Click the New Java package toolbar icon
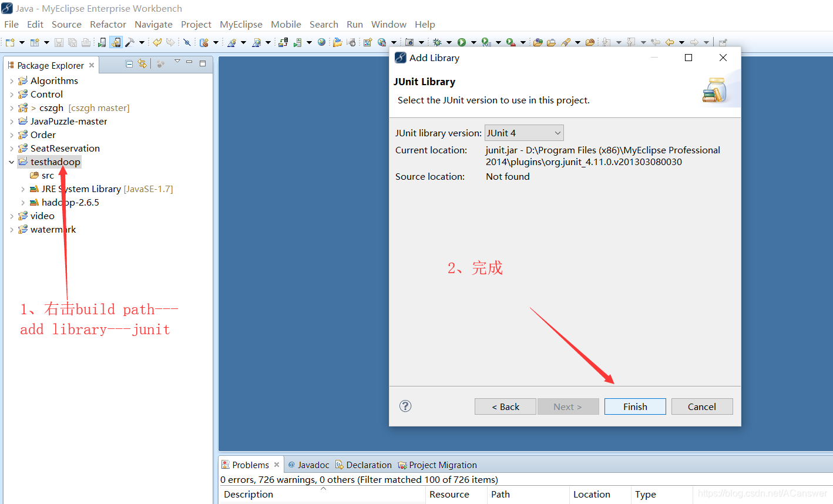 click(x=204, y=42)
